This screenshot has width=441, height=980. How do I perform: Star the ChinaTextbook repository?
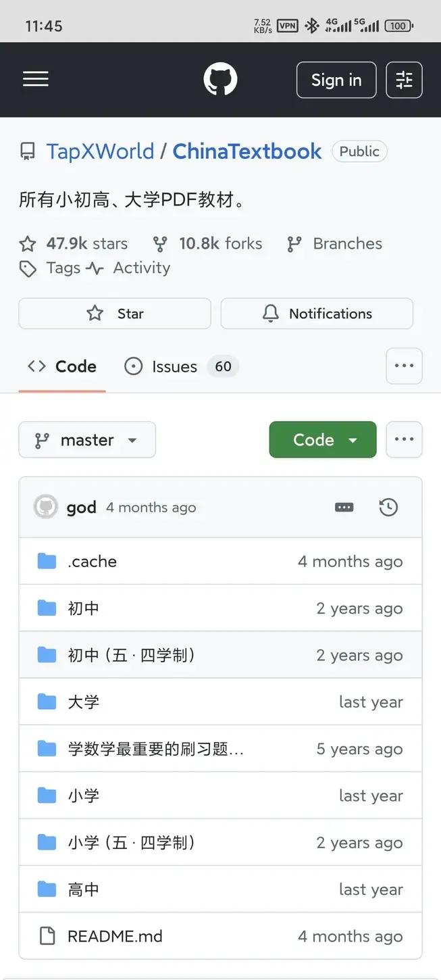pyautogui.click(x=115, y=314)
